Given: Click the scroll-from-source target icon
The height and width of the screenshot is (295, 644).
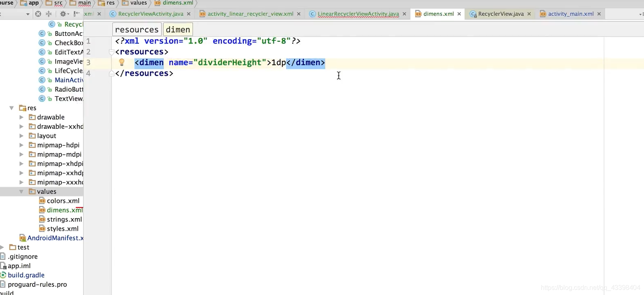Looking at the screenshot, I should click(x=38, y=14).
